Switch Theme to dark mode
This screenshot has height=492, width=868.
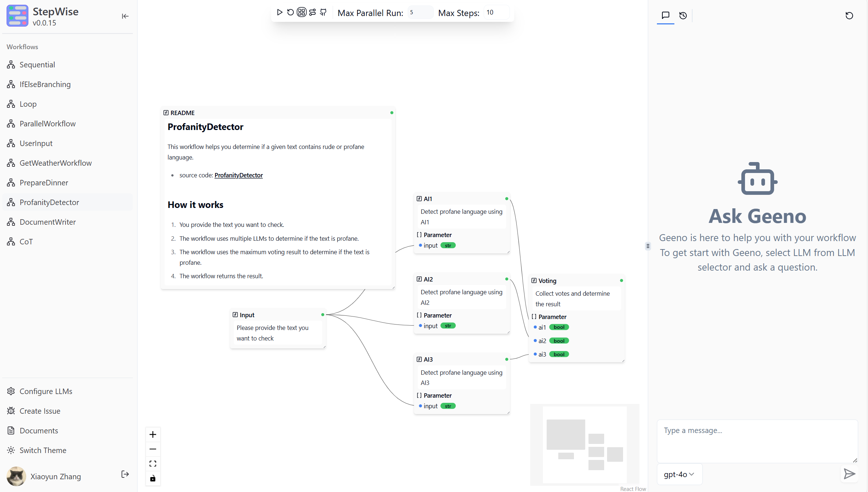[43, 450]
